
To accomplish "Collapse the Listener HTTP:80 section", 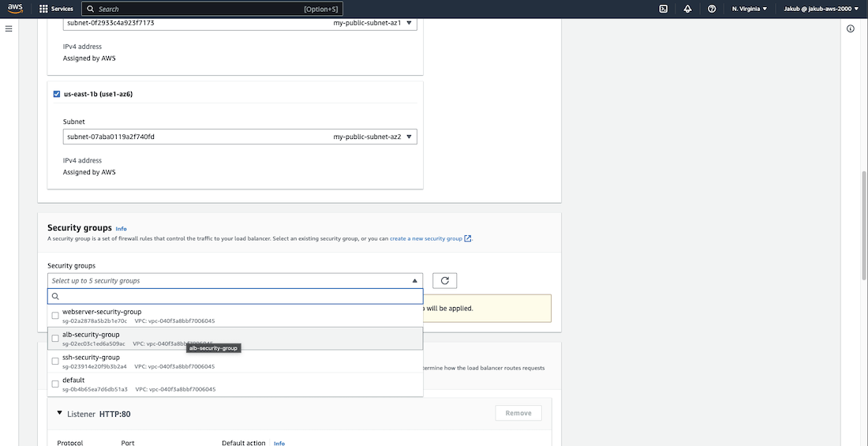I will click(59, 413).
